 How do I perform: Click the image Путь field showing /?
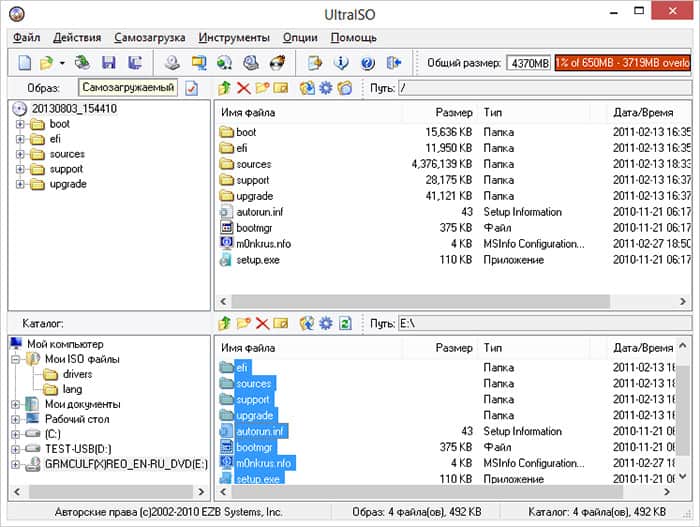pyautogui.click(x=545, y=88)
